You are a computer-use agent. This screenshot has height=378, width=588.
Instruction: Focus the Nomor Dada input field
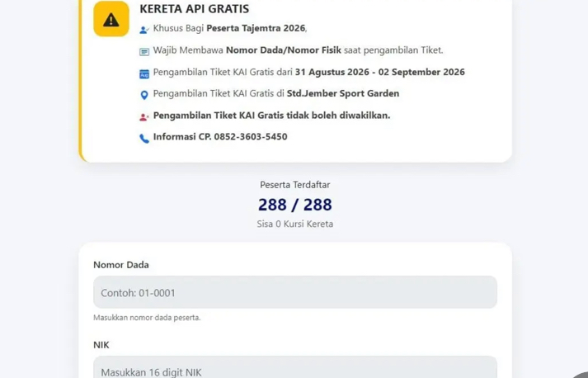[x=295, y=292]
